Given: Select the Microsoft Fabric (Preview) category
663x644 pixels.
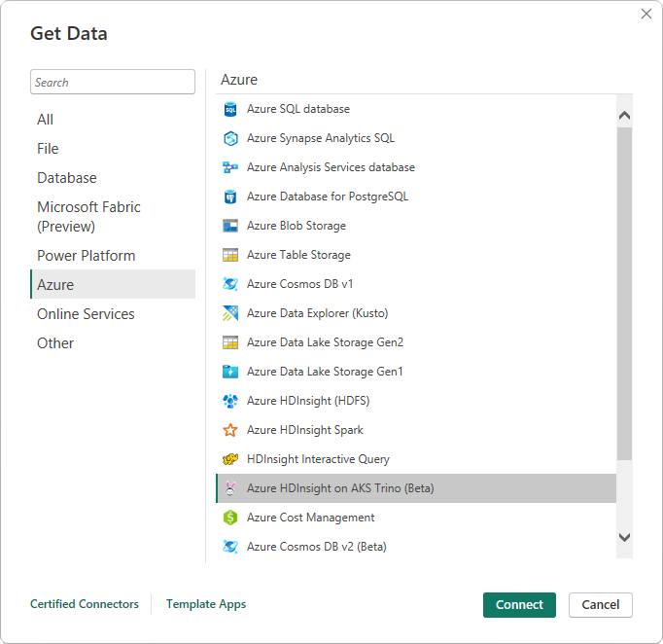Looking at the screenshot, I should pyautogui.click(x=88, y=217).
